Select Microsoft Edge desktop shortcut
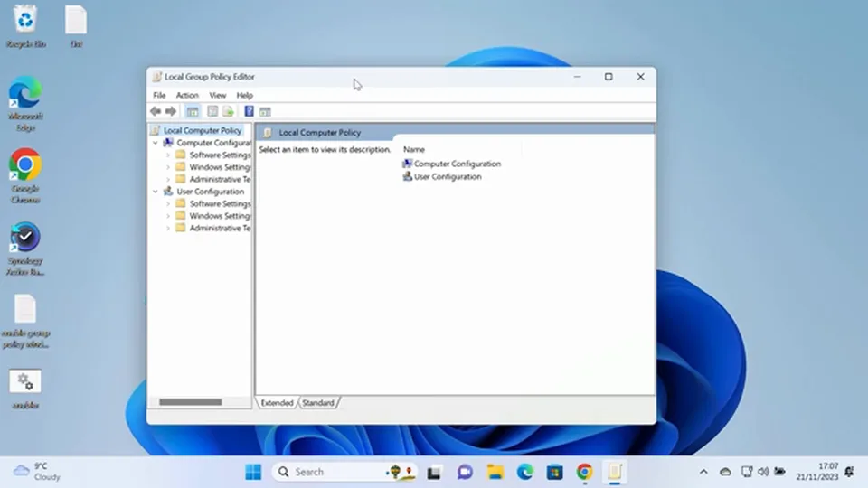 pyautogui.click(x=25, y=104)
